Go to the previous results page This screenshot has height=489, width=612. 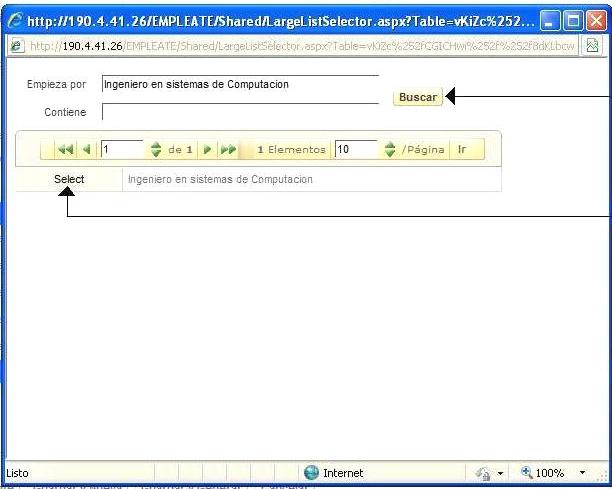[x=88, y=150]
